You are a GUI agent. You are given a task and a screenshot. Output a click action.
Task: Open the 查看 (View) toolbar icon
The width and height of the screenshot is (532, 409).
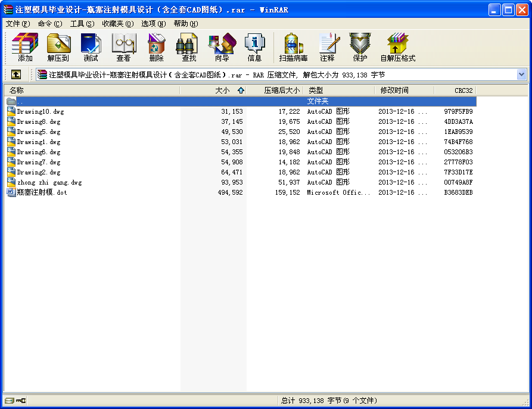[x=123, y=48]
